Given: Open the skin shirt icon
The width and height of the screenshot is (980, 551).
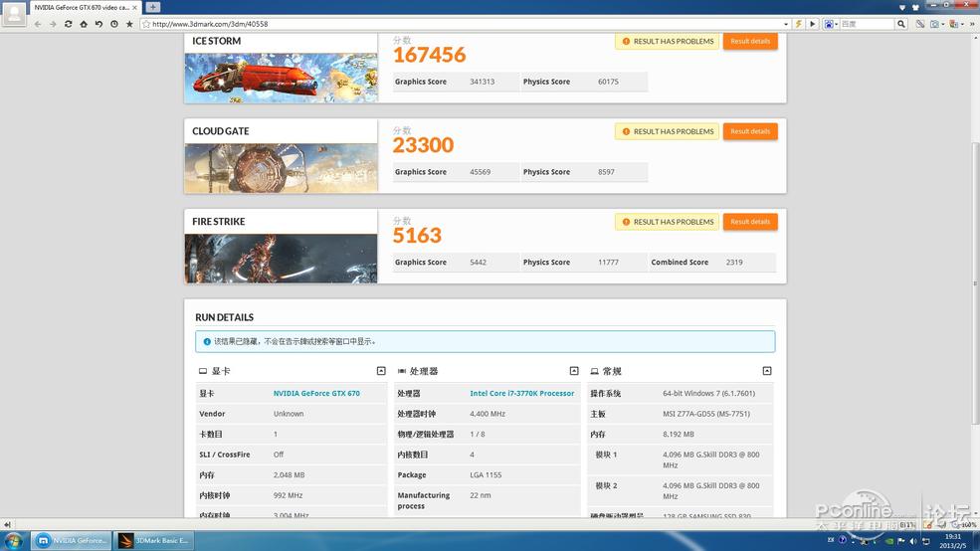Looking at the screenshot, I should pos(915,8).
